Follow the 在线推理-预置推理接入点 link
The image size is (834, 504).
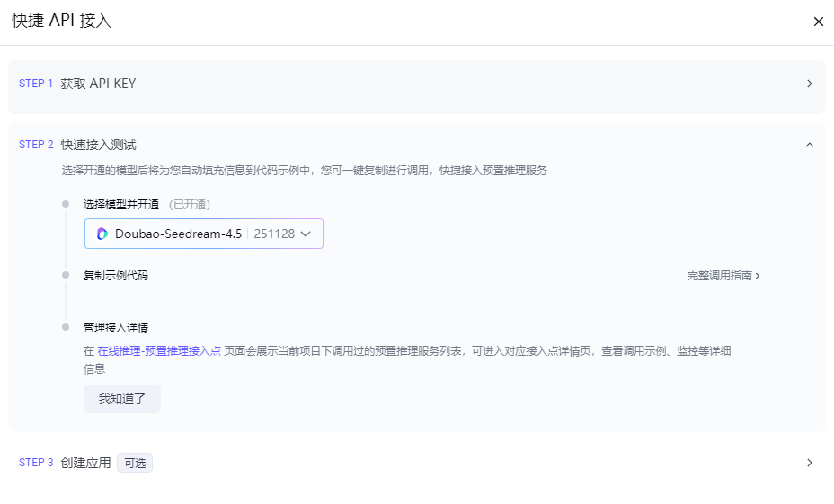[159, 351]
